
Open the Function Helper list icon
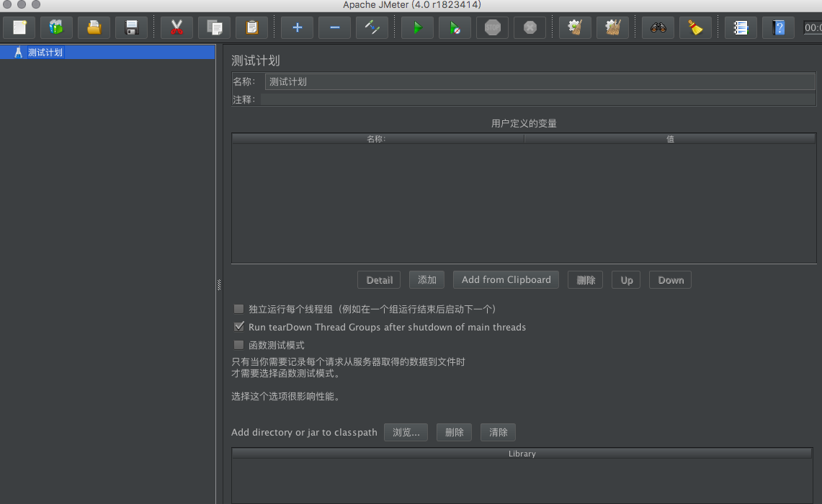coord(741,27)
